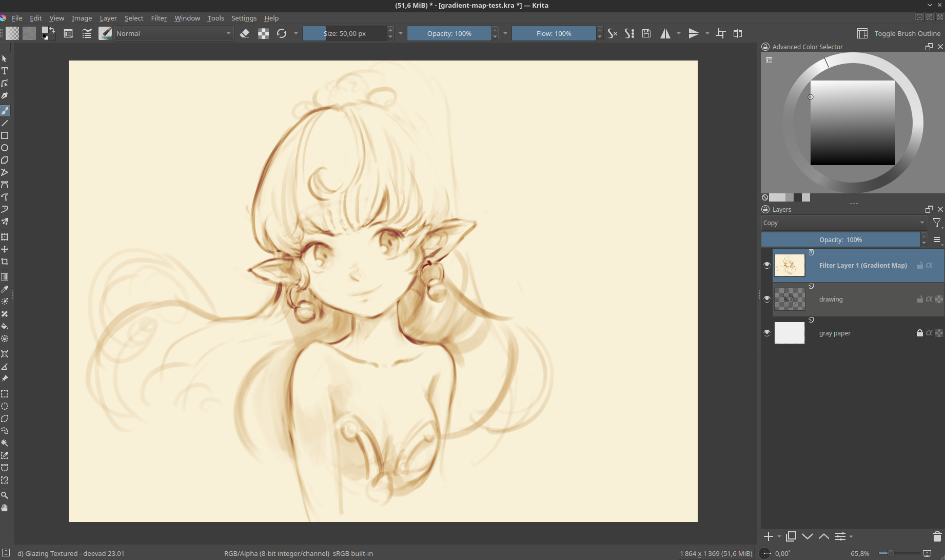Screen dimensions: 945x560
Task: Expand the layer blend mode Copy dropdown
Action: click(843, 223)
